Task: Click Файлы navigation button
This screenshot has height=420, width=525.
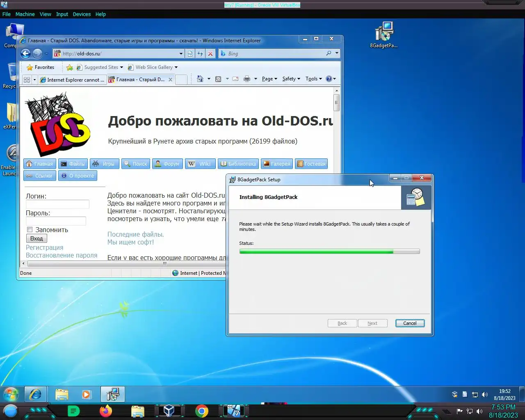Action: 73,164
